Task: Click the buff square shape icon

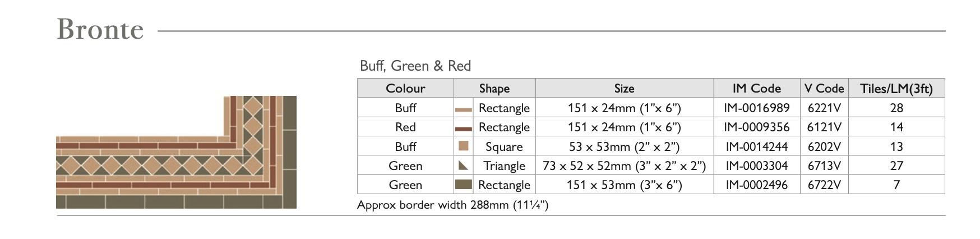Action: 463,146
